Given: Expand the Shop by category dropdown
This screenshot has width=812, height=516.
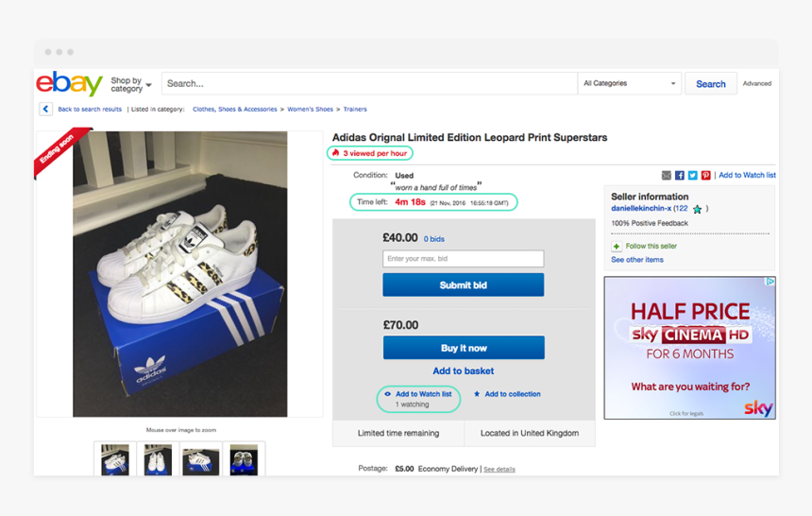Looking at the screenshot, I should (131, 84).
